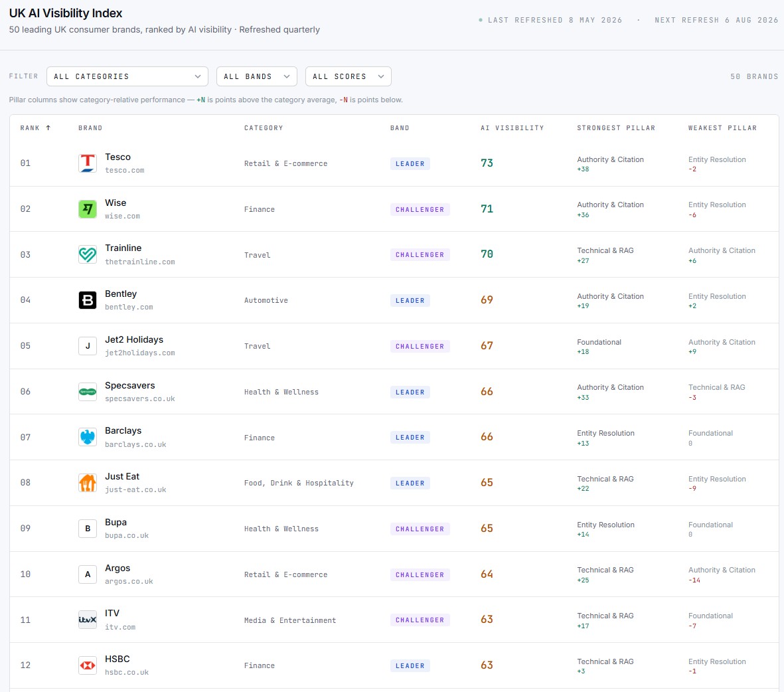The image size is (784, 692).
Task: Click Wise's AI visibility score 71
Action: point(487,209)
